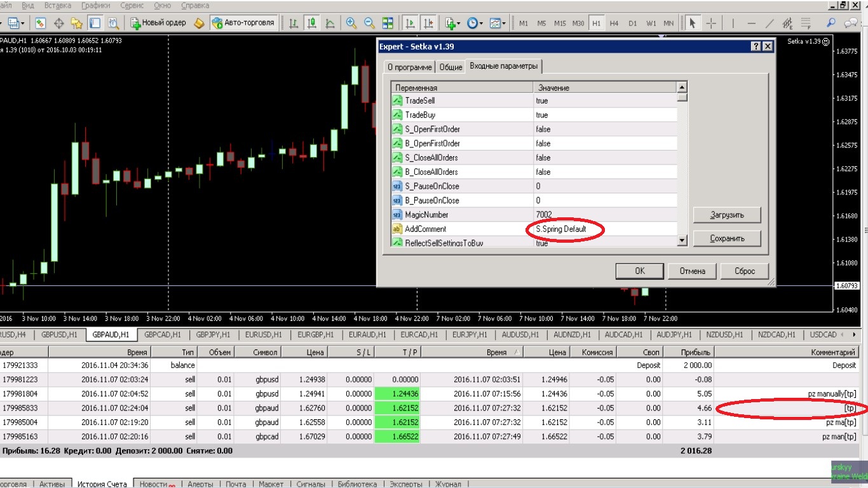Open the Журнал terminal tab
This screenshot has width=868, height=488.
tap(448, 484)
